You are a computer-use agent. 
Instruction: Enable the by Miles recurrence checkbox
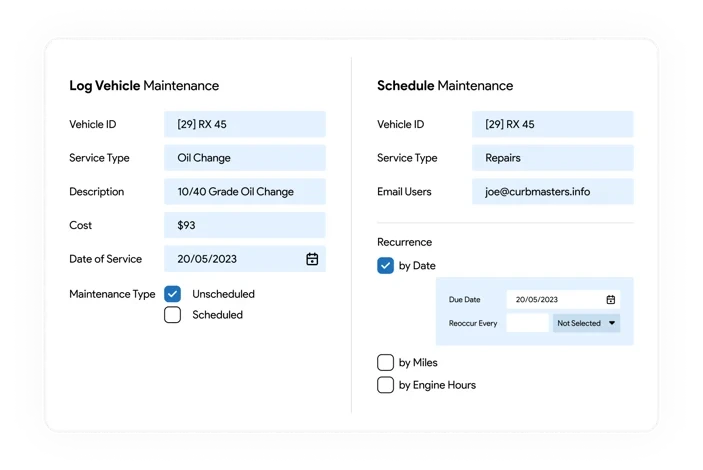(386, 362)
